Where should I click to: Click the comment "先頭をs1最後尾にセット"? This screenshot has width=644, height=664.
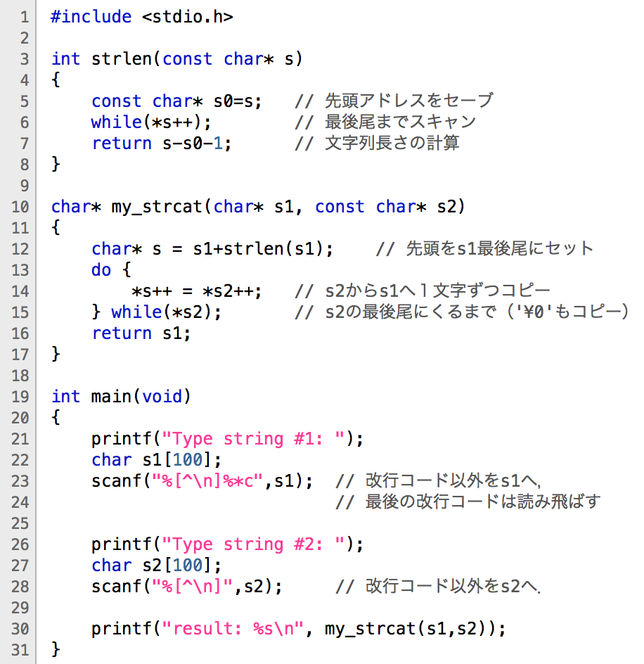coord(500,248)
